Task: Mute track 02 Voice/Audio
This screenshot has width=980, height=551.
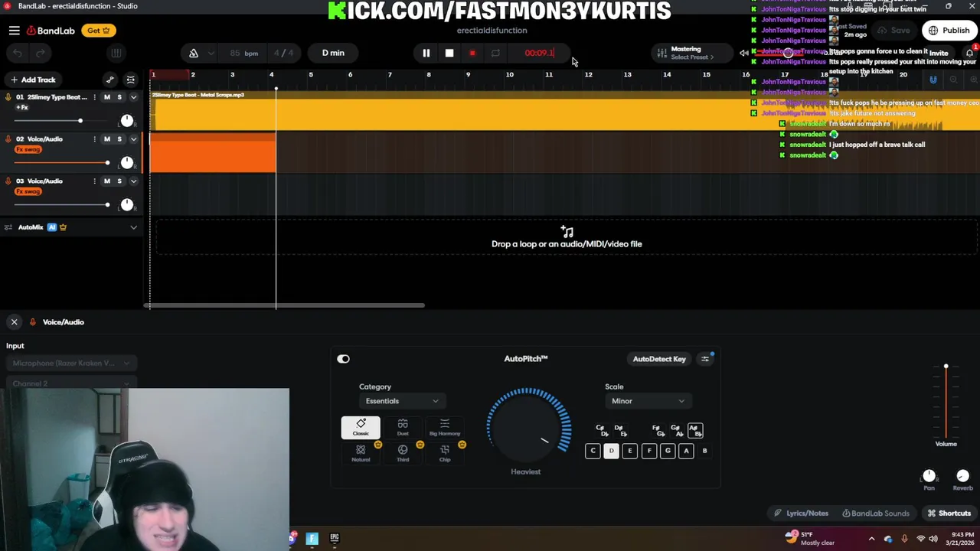Action: coord(107,139)
